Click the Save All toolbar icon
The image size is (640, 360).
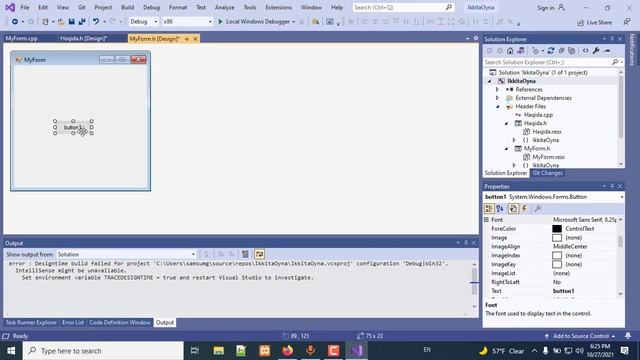(82, 22)
